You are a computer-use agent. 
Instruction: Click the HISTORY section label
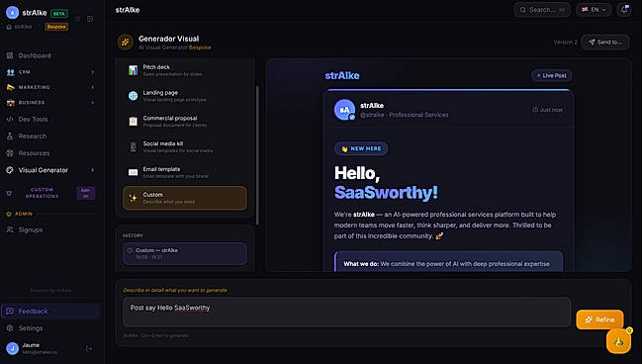coord(134,235)
